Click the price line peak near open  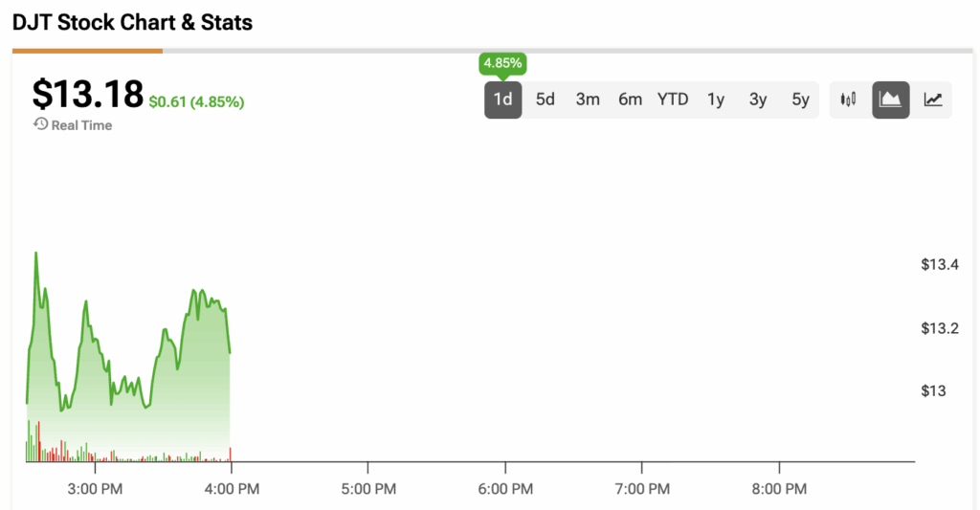coord(35,253)
